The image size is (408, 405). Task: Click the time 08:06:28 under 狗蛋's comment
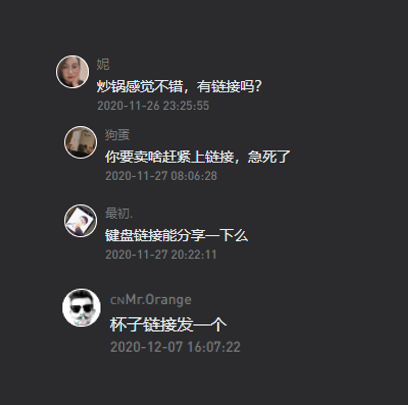[194, 176]
